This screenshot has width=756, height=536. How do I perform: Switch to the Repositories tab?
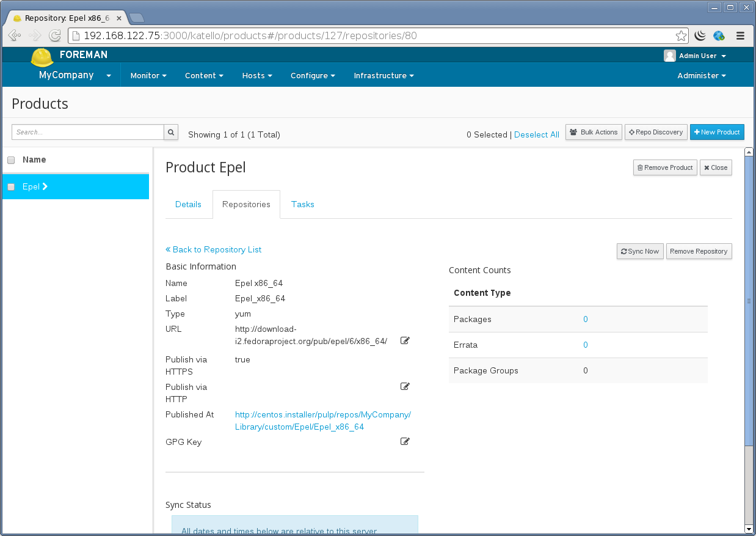point(246,204)
